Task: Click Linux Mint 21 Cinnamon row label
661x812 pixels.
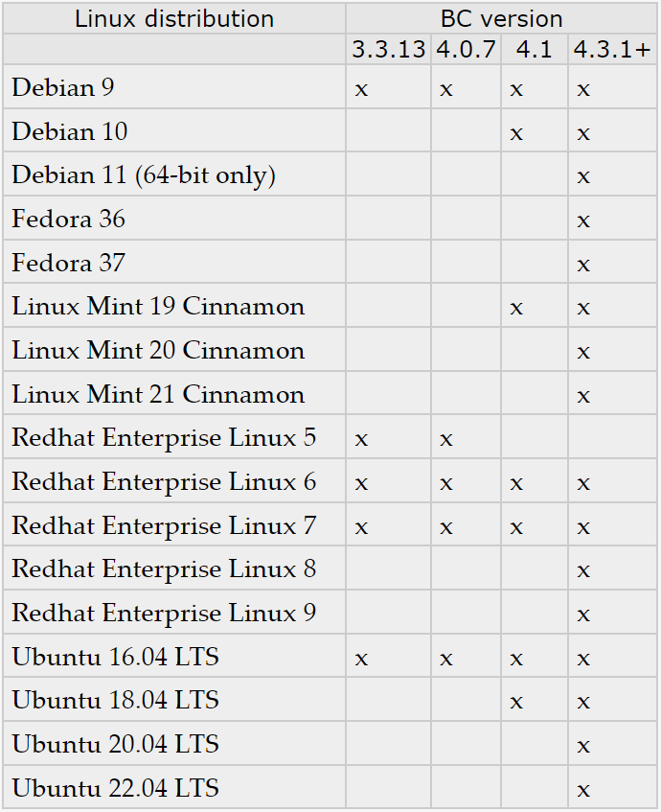Action: point(158,394)
